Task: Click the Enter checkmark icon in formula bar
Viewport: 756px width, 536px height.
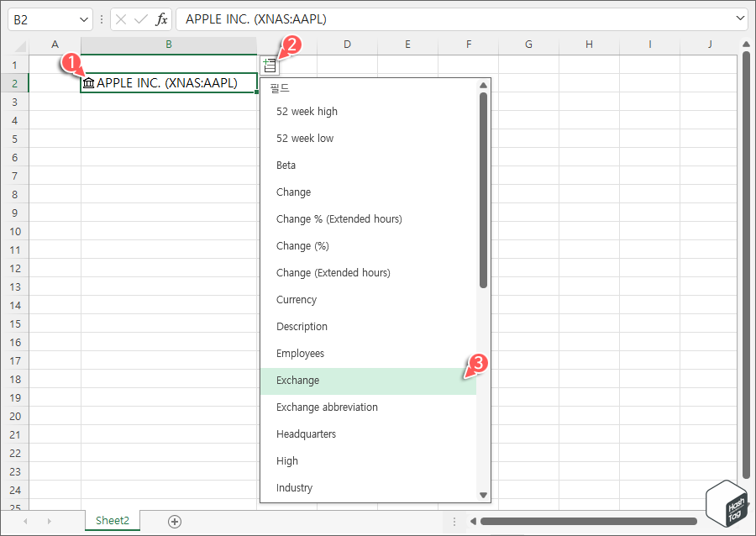Action: tap(141, 19)
